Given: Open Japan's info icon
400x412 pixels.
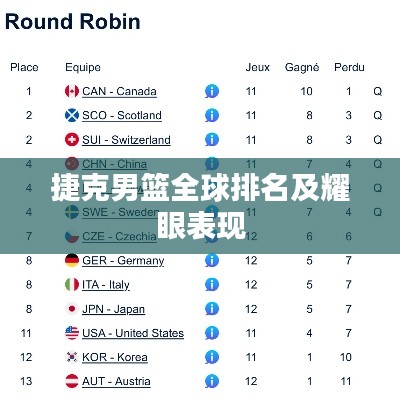Looking at the screenshot, I should coord(212,309).
